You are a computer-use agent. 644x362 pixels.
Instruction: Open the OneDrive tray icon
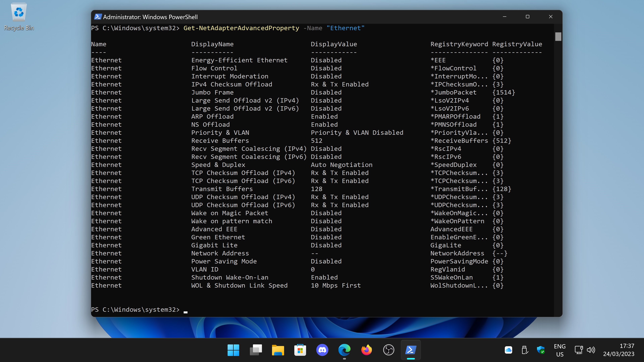(508, 350)
